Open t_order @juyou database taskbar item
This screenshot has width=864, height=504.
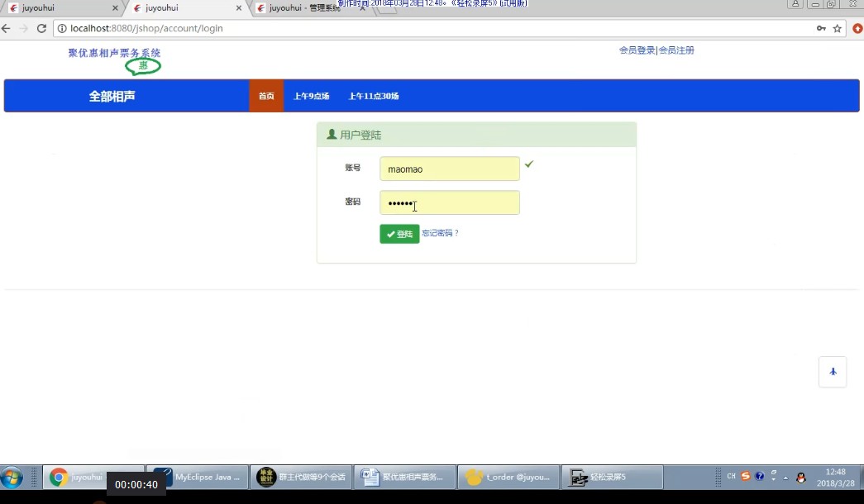[x=508, y=477]
